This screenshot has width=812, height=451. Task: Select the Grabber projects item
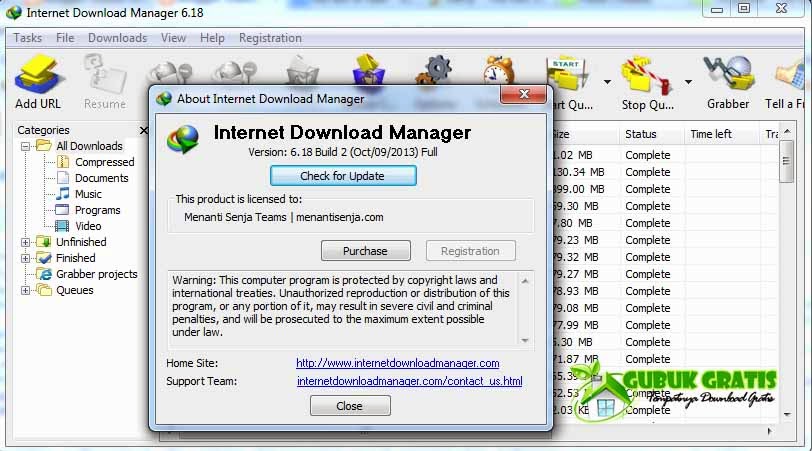click(97, 274)
